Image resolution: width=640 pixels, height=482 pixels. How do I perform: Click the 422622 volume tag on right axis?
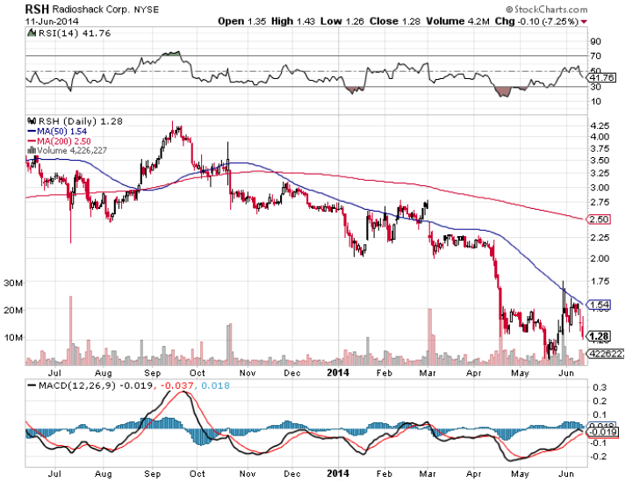(x=605, y=353)
